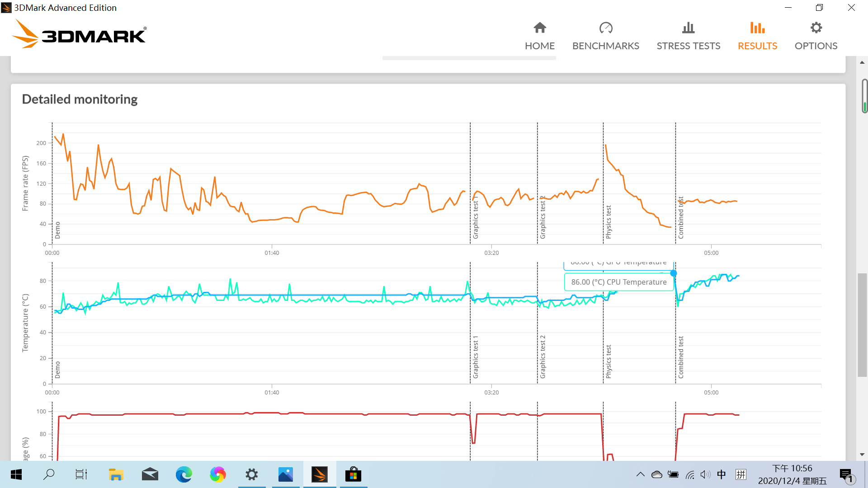868x488 pixels.
Task: Switch to the 3DMark taskbar icon
Action: (320, 474)
